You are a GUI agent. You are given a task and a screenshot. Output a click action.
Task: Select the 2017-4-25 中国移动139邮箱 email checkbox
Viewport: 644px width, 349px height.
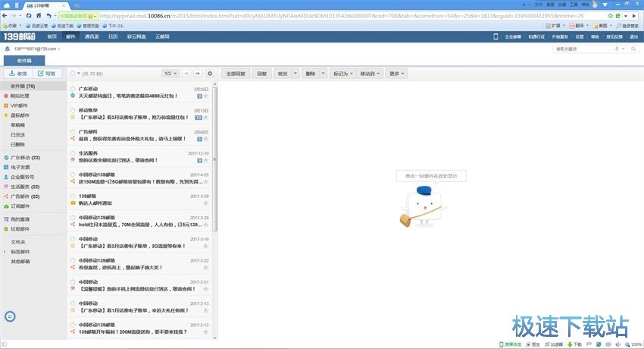[x=73, y=174]
